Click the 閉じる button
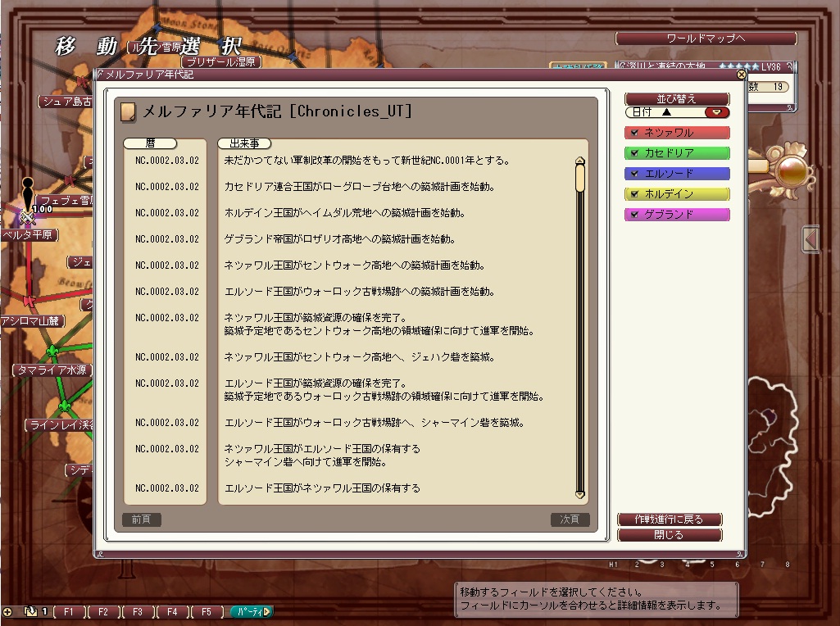840x626 pixels. tap(669, 535)
